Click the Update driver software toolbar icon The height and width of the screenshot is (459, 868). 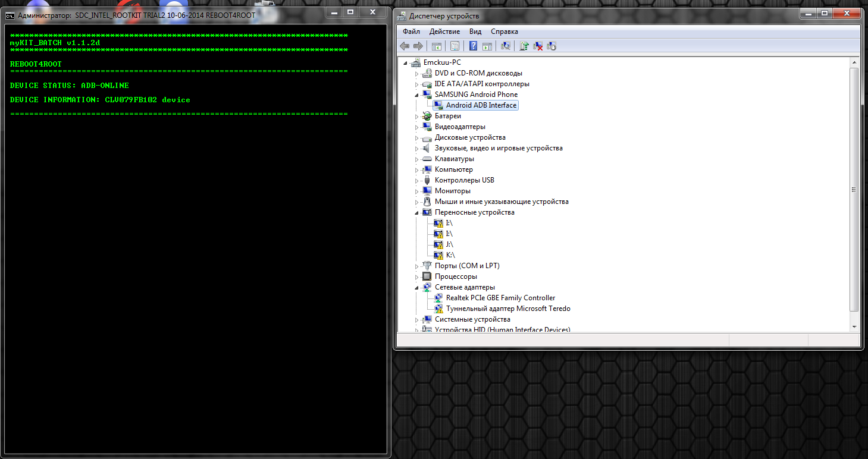(x=524, y=46)
